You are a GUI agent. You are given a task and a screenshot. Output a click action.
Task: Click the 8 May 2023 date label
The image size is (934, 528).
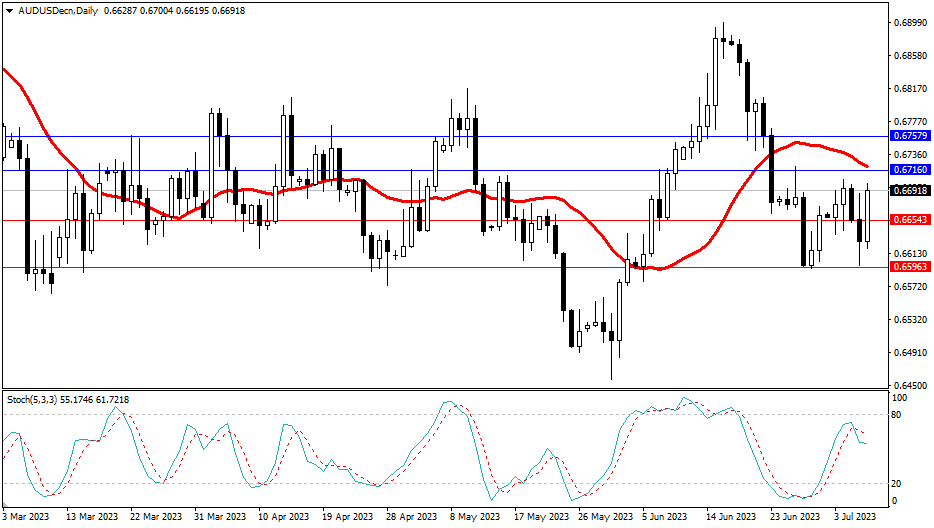(475, 517)
